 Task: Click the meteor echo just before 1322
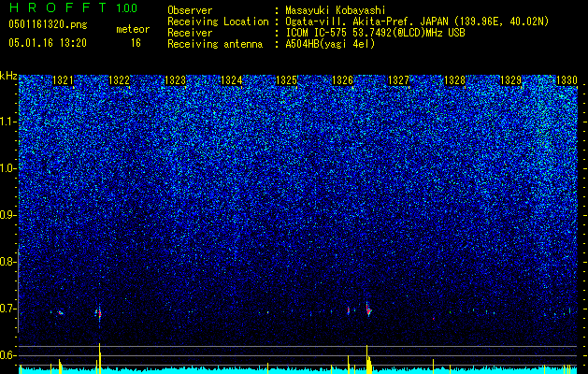click(99, 313)
